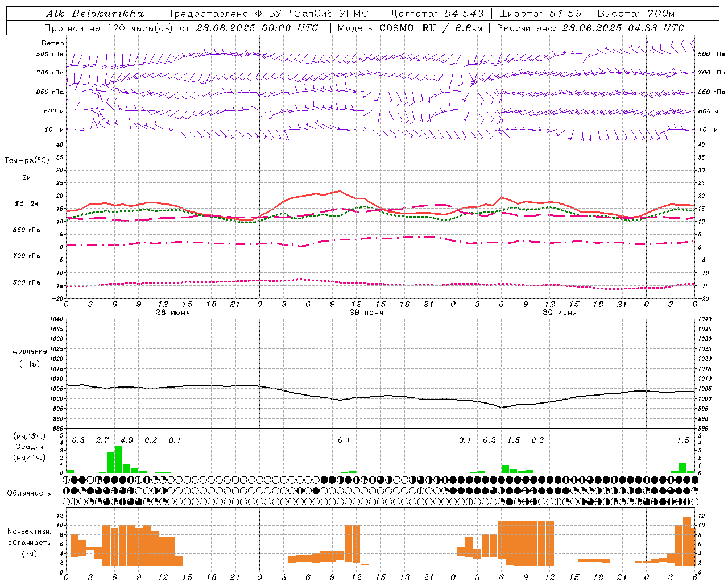Viewport: 728px width, 582px height.
Task: Click the 28 июня date label
Action: (x=173, y=313)
